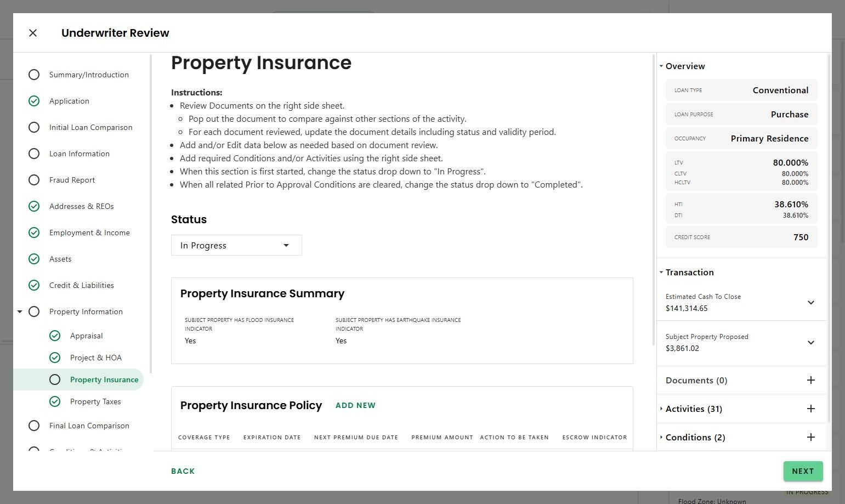Click the green check beside Property Taxes
The height and width of the screenshot is (504, 845).
point(55,401)
